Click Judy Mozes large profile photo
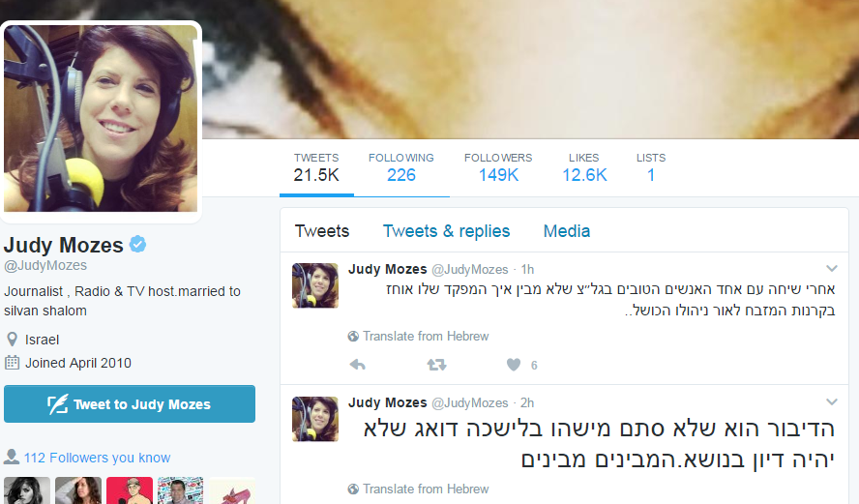The image size is (859, 504). tap(101, 118)
